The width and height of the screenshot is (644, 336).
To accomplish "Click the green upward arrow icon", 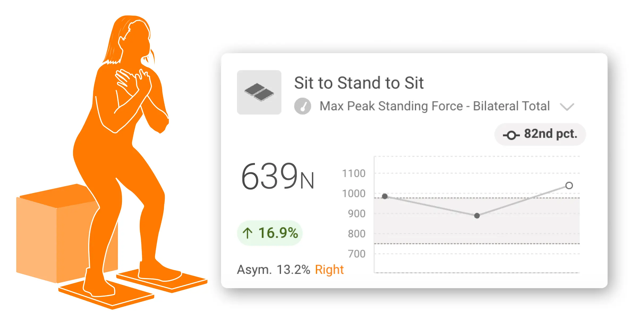I will click(x=247, y=233).
